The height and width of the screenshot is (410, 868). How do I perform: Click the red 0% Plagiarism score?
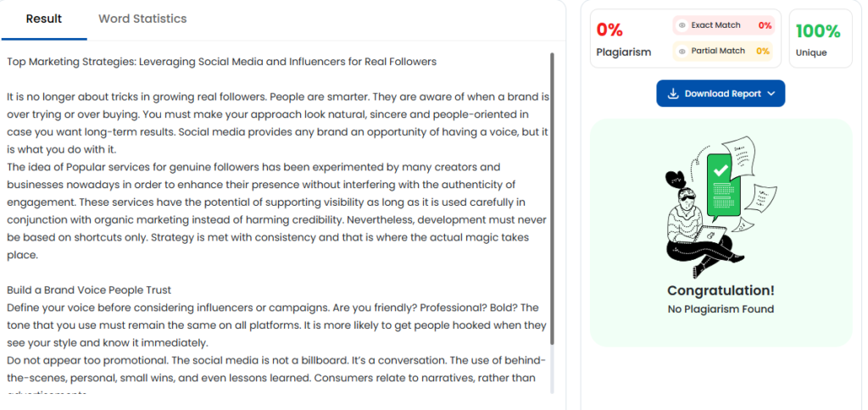609,30
